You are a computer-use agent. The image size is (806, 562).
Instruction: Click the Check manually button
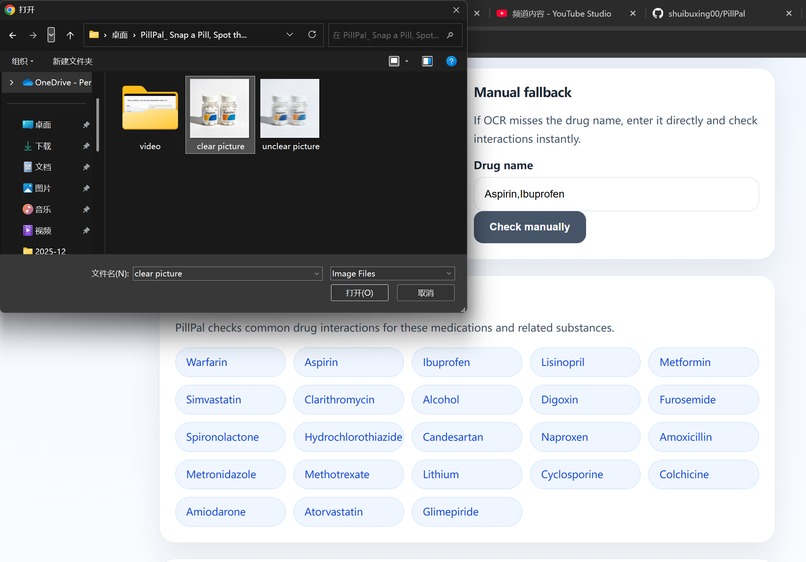click(529, 227)
